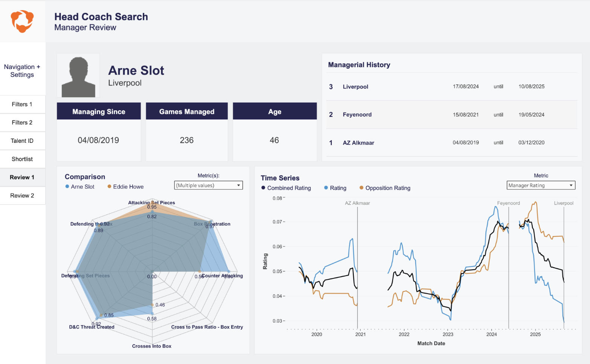
Task: Open the Talent ID tab
Action: pyautogui.click(x=22, y=141)
